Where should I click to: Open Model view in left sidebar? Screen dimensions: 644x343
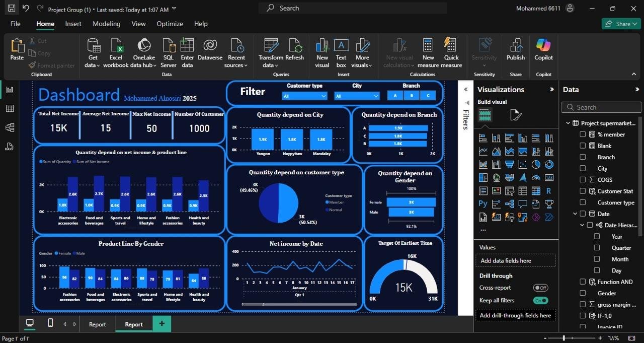[10, 127]
